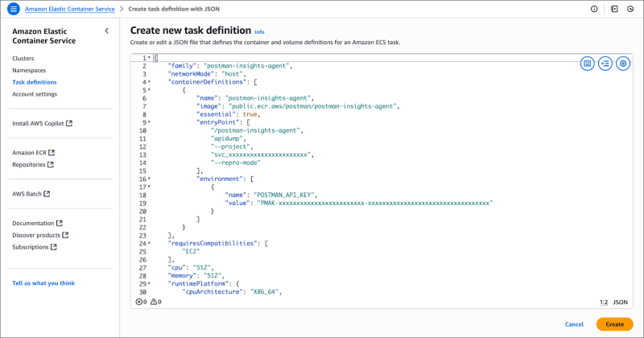The height and width of the screenshot is (338, 644).
Task: Open Namespaces in the sidebar
Action: point(29,70)
